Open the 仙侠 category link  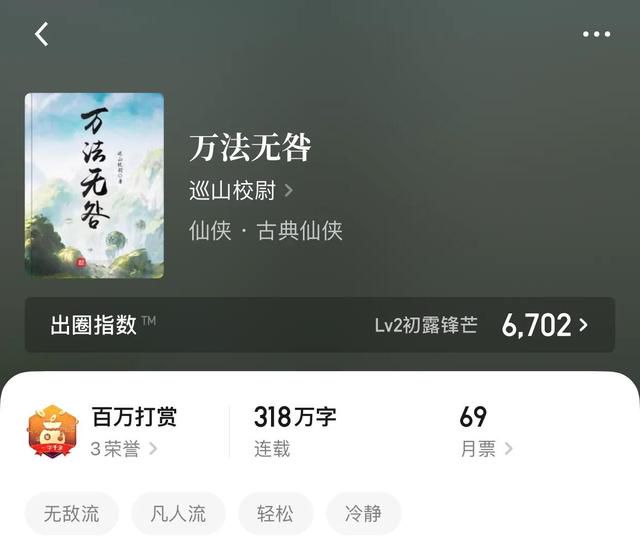click(210, 231)
